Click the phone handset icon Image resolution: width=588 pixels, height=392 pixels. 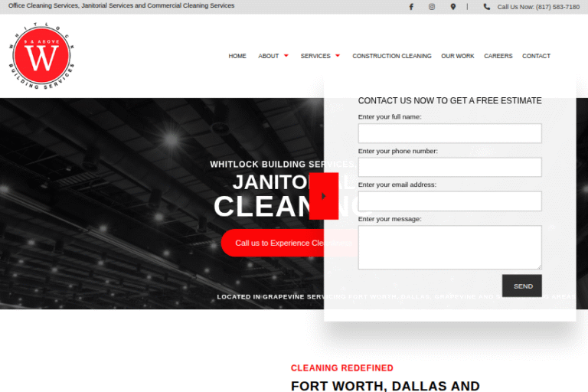[x=487, y=7]
